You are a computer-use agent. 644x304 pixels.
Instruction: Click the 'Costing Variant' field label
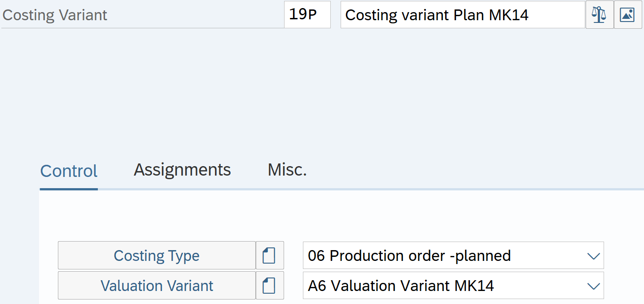point(55,15)
